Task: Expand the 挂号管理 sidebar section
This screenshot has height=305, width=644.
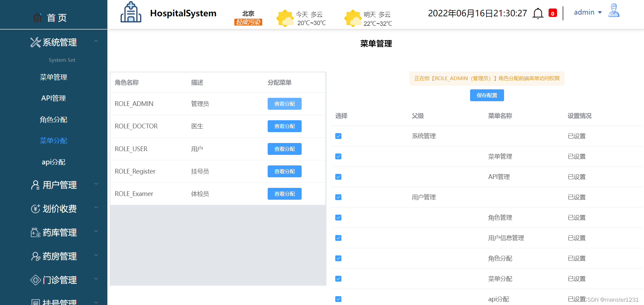Action: (96, 302)
